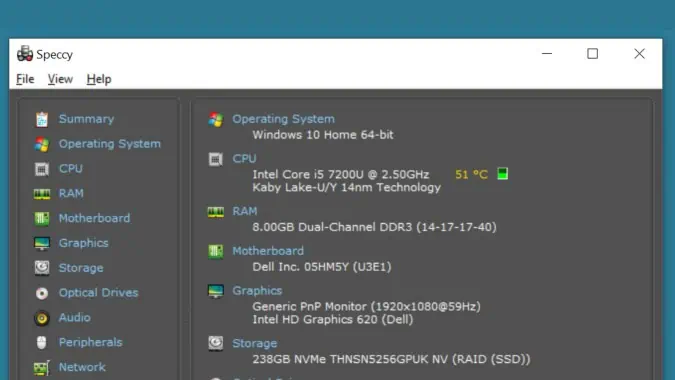Click the Motherboard icon in summary panel
The height and width of the screenshot is (380, 675).
point(216,251)
